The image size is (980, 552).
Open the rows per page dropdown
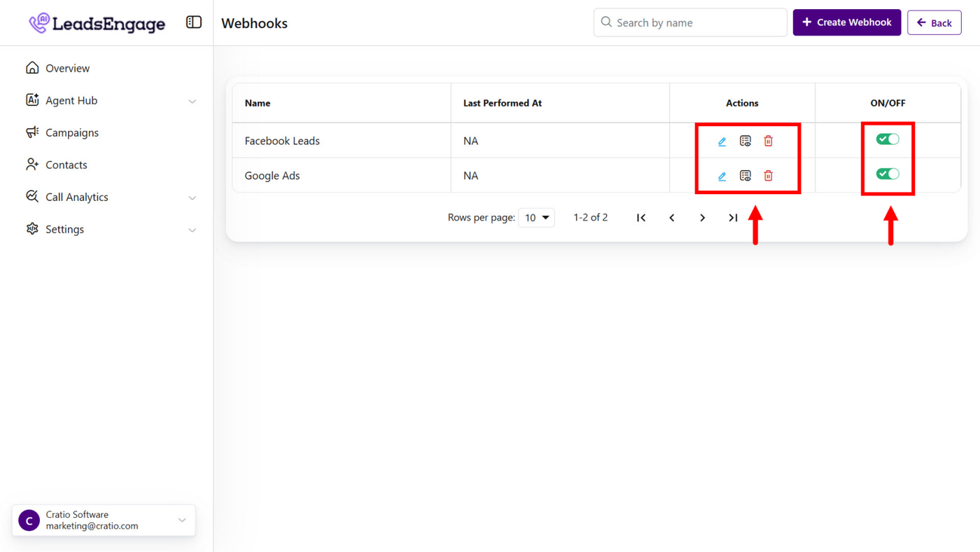(x=536, y=218)
